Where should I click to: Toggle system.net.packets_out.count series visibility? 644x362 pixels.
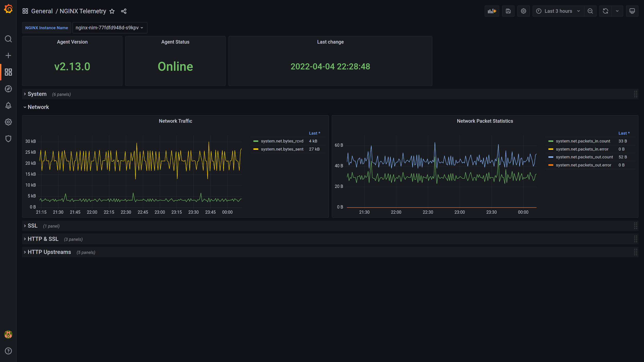click(584, 157)
